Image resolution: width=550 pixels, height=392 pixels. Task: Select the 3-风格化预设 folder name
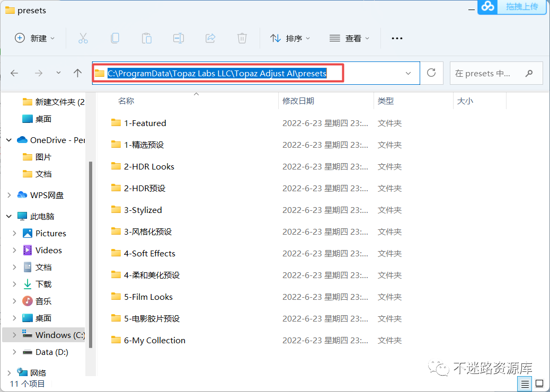(148, 232)
